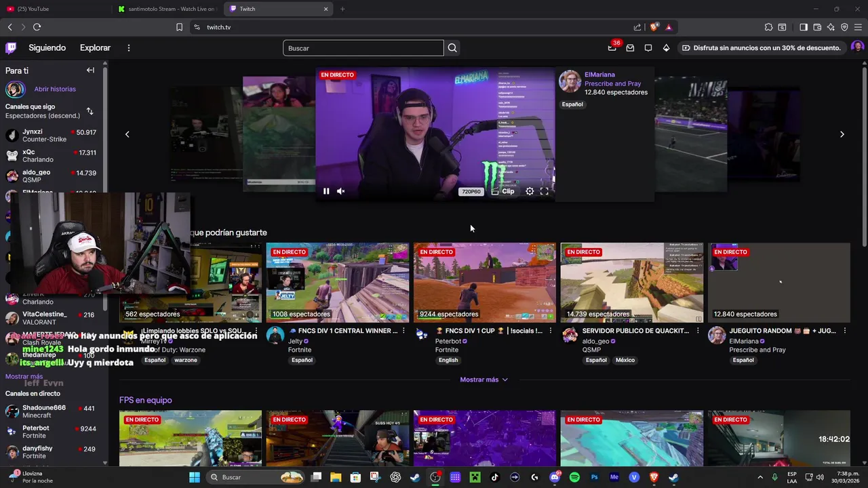This screenshot has height=488, width=868.
Task: Open the browser extensions puzzle icon
Action: (x=768, y=27)
